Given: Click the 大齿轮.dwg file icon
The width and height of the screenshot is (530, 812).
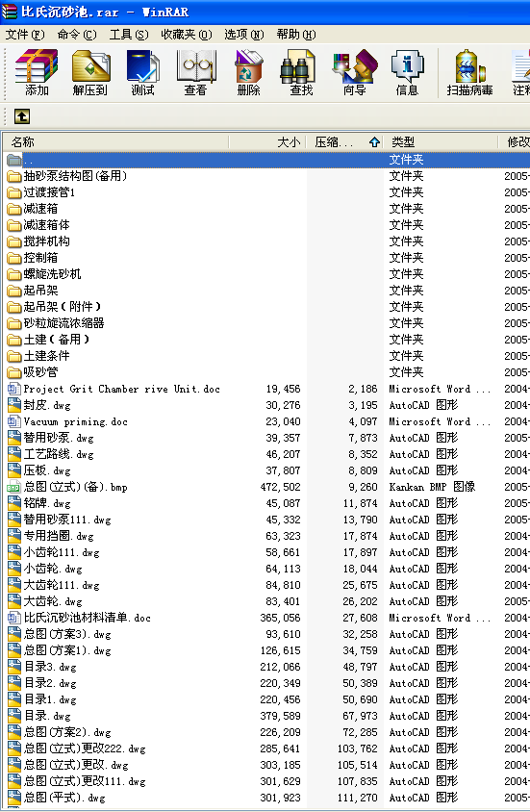Looking at the screenshot, I should click(x=14, y=601).
